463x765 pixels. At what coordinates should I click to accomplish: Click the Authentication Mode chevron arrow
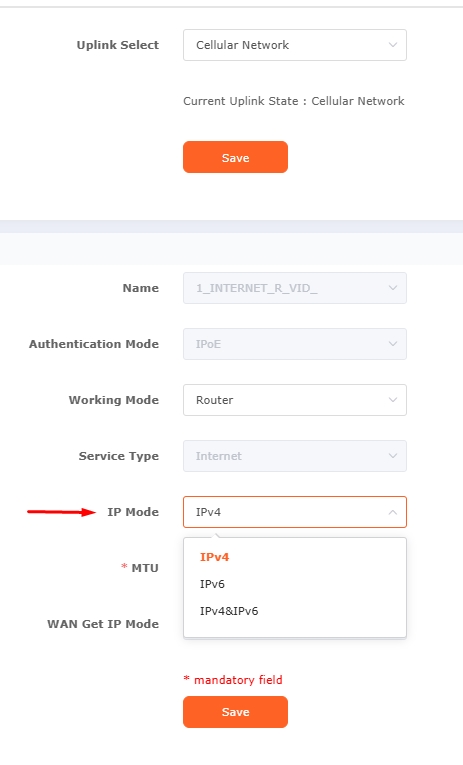click(x=392, y=344)
